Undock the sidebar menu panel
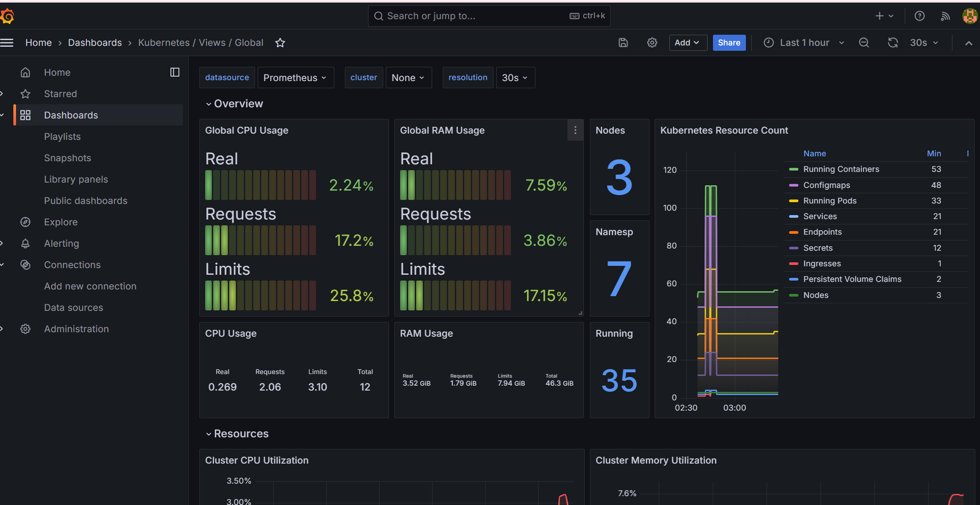Screen dimensions: 980x505 [x=175, y=72]
